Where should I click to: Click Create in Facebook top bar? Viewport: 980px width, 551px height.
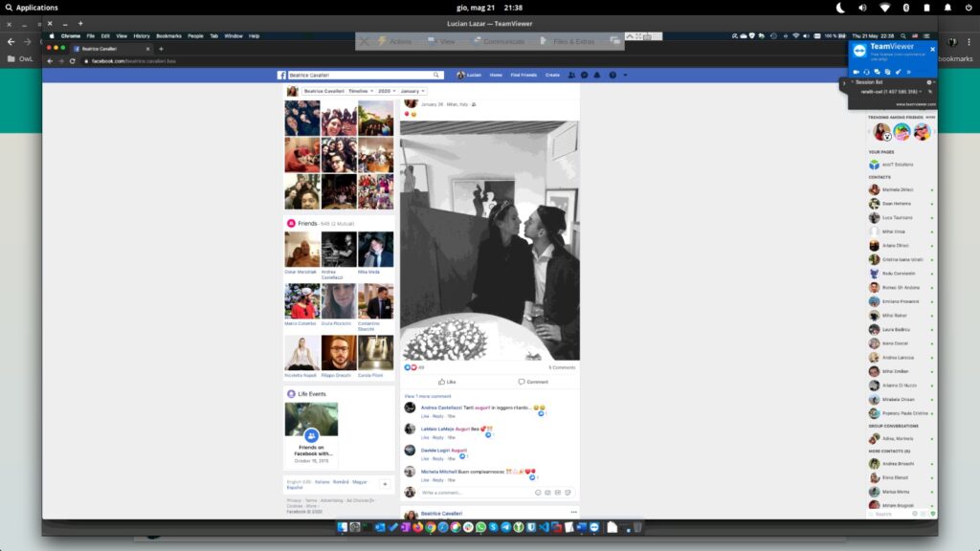552,75
